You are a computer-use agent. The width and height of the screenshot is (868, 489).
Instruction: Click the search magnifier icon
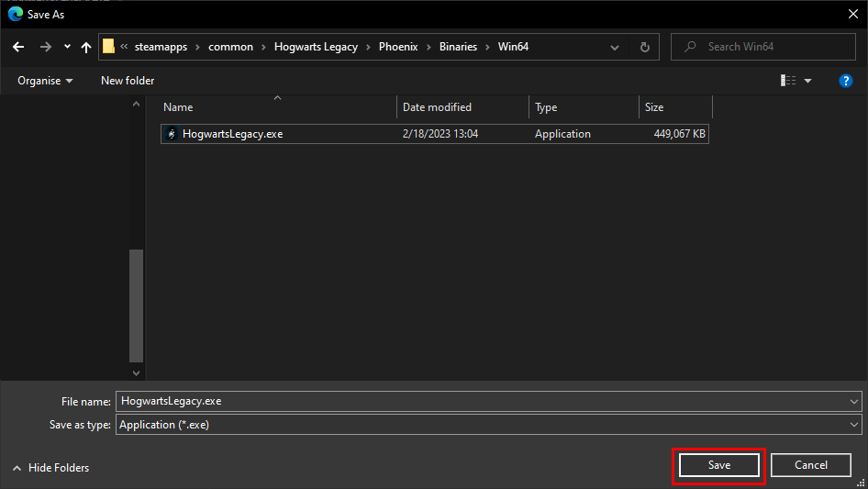pos(690,47)
